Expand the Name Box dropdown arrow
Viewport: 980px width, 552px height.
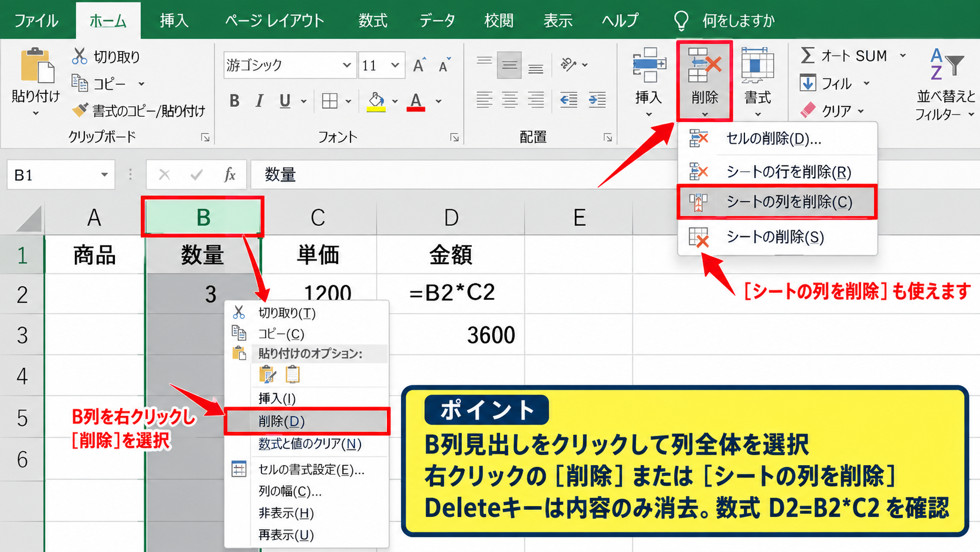pyautogui.click(x=104, y=175)
